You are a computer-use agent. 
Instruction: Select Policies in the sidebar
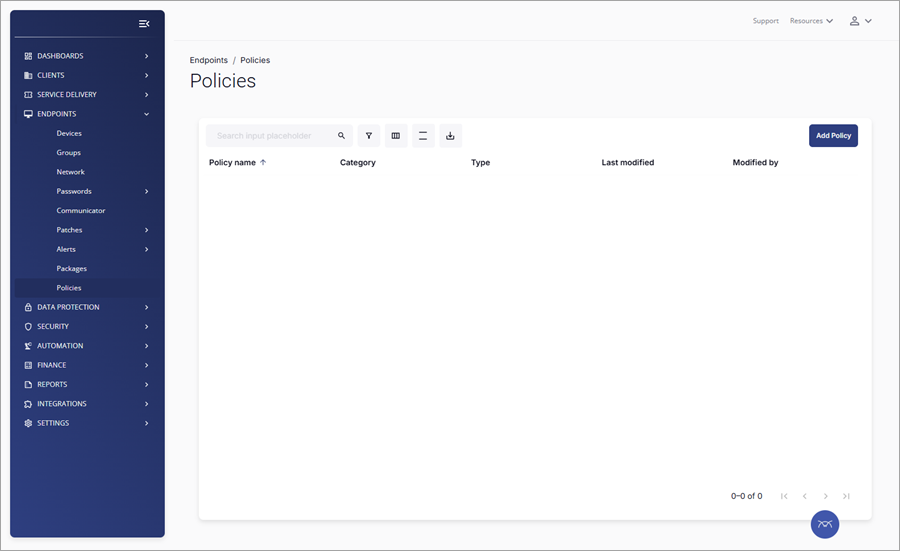click(x=69, y=288)
